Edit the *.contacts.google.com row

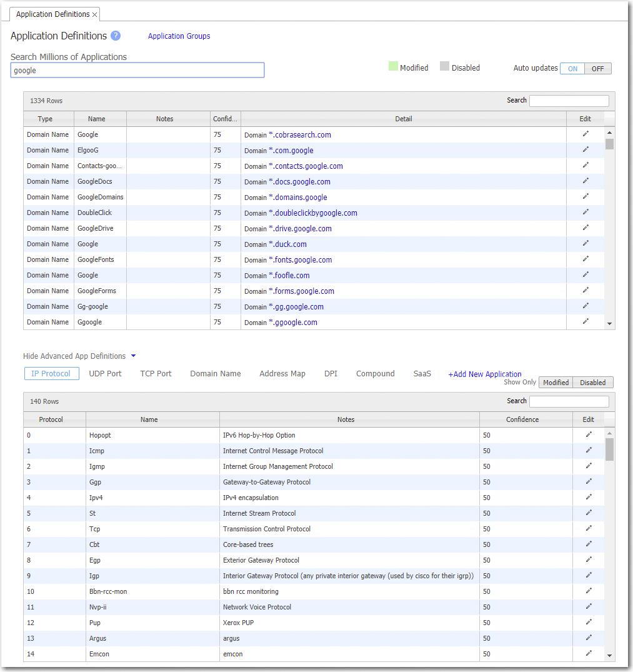click(x=586, y=165)
